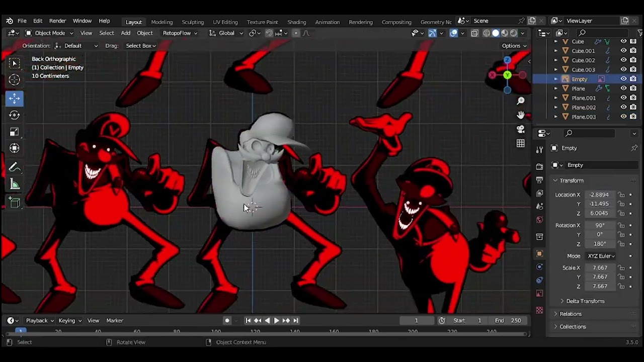Open the Playback dropdown in timeline

click(40, 320)
